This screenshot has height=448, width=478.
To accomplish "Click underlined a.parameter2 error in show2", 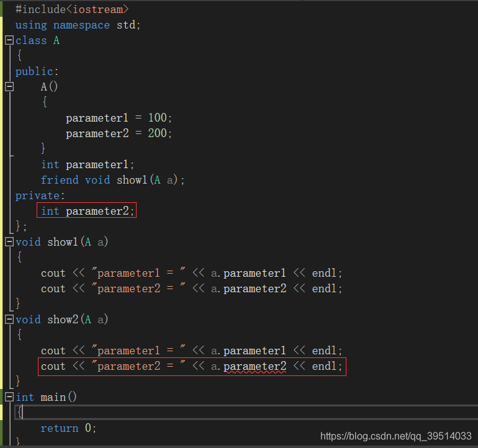I will point(248,366).
